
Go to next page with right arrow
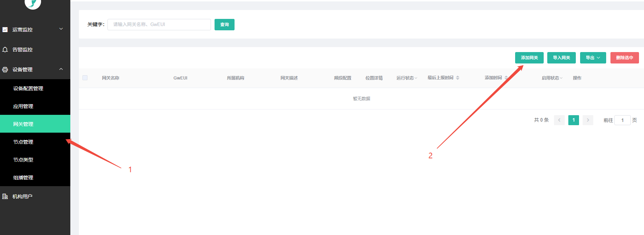click(x=588, y=120)
